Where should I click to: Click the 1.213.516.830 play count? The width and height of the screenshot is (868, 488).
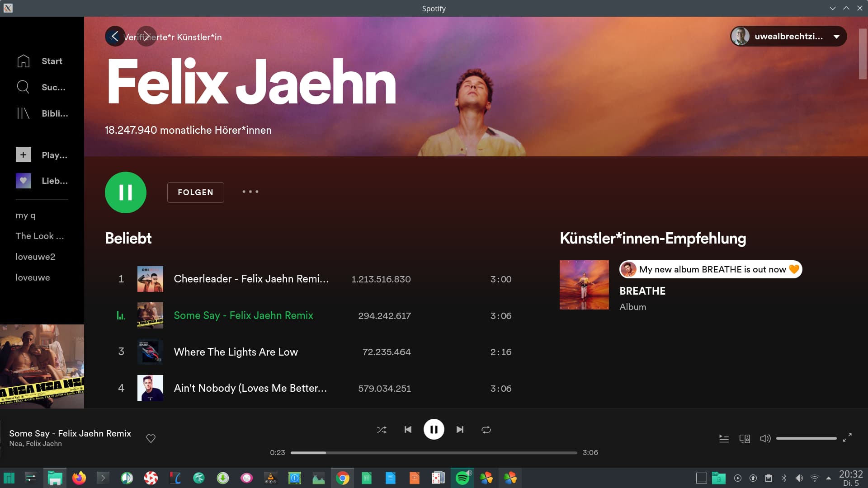[381, 279]
